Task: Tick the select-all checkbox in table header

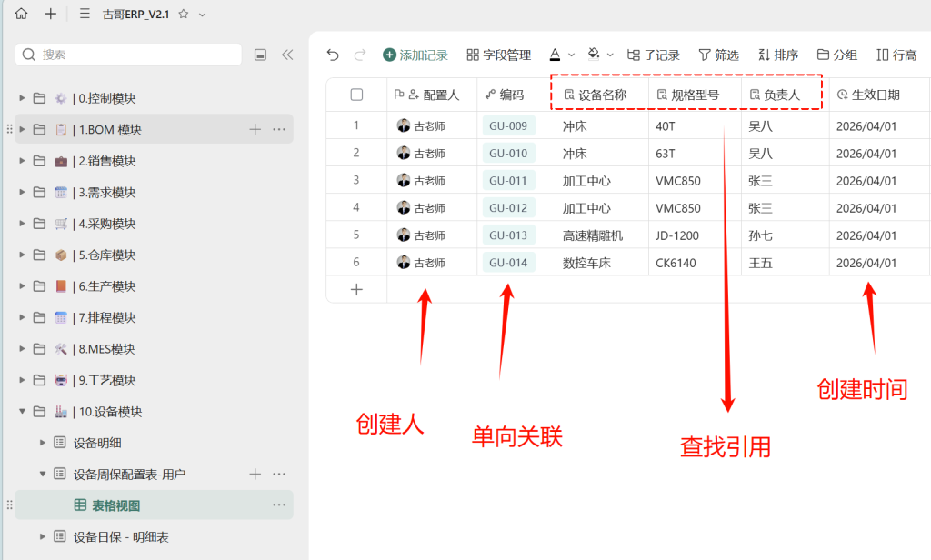Action: [356, 95]
